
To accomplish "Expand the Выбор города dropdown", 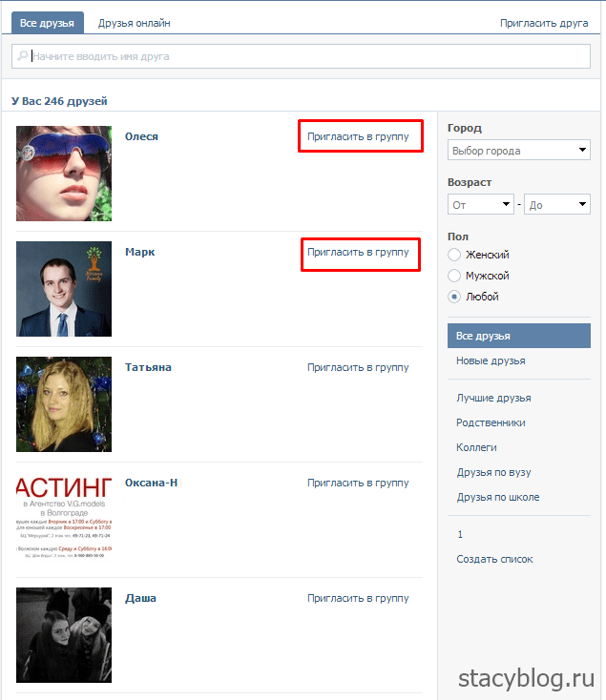I will point(519,150).
